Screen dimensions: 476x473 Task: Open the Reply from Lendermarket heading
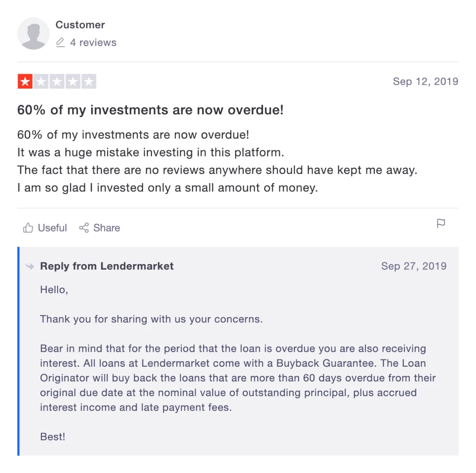107,266
